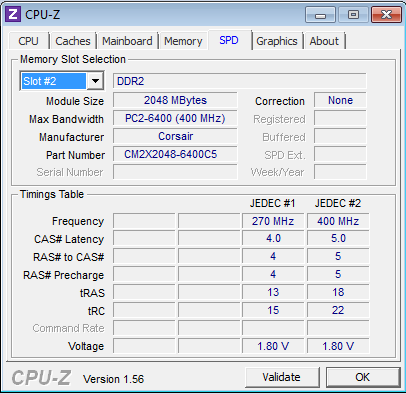Click the PC2-6400 (400 MHz) bandwidth value
This screenshot has width=406, height=394.
[x=175, y=118]
